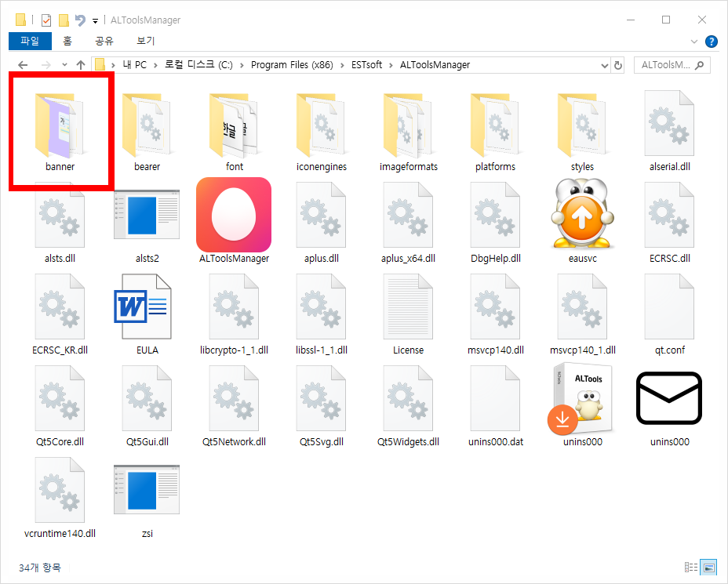Expand the chevron after 내 PC breadcrumb
This screenshot has width=728, height=584.
click(156, 65)
